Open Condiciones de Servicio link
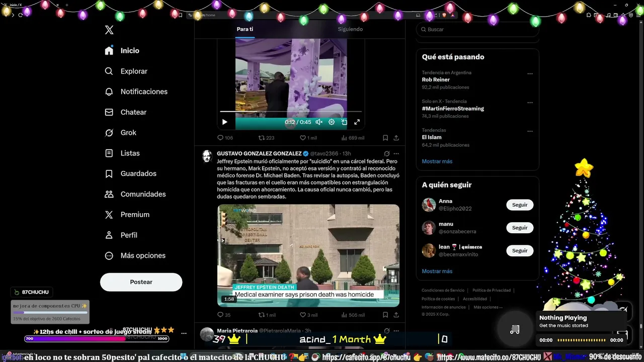The image size is (644, 362). pyautogui.click(x=443, y=291)
